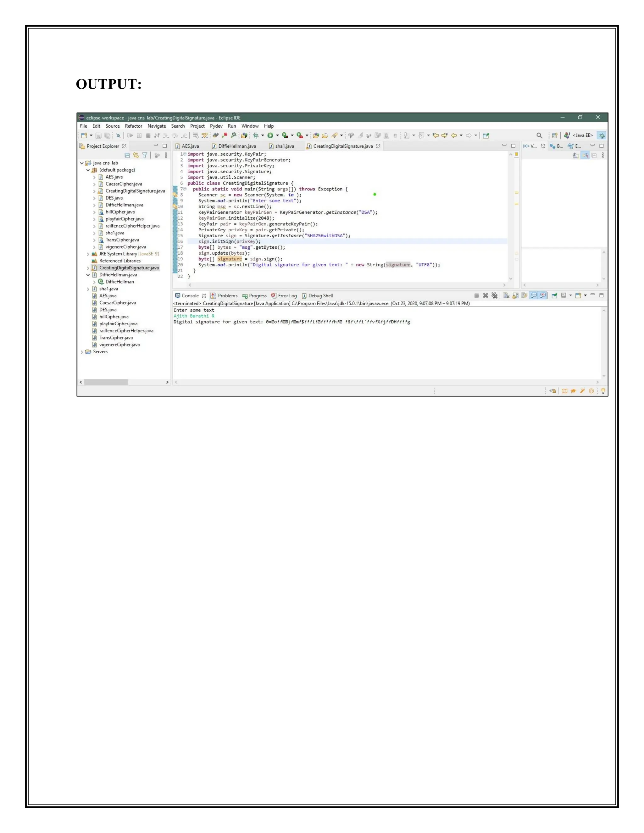Expand the JRE System Library node
644x833 pixels.
(x=88, y=254)
